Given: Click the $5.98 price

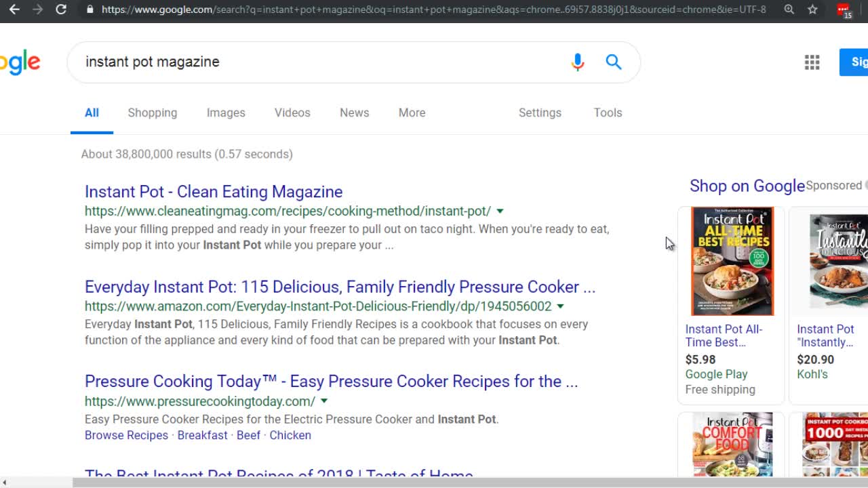Looking at the screenshot, I should tap(700, 359).
